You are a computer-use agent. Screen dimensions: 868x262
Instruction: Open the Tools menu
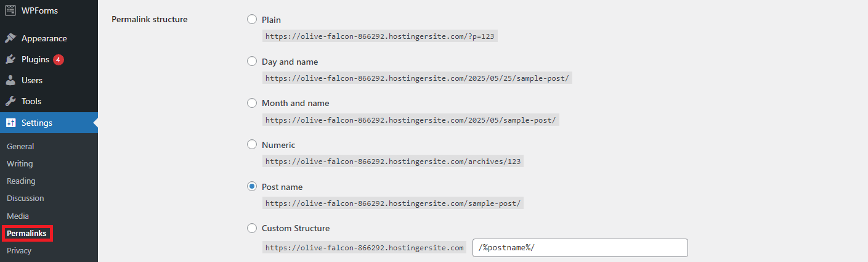click(x=49, y=101)
